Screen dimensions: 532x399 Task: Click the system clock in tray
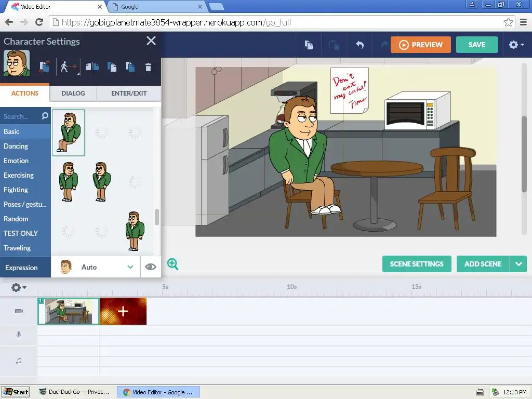click(x=515, y=392)
